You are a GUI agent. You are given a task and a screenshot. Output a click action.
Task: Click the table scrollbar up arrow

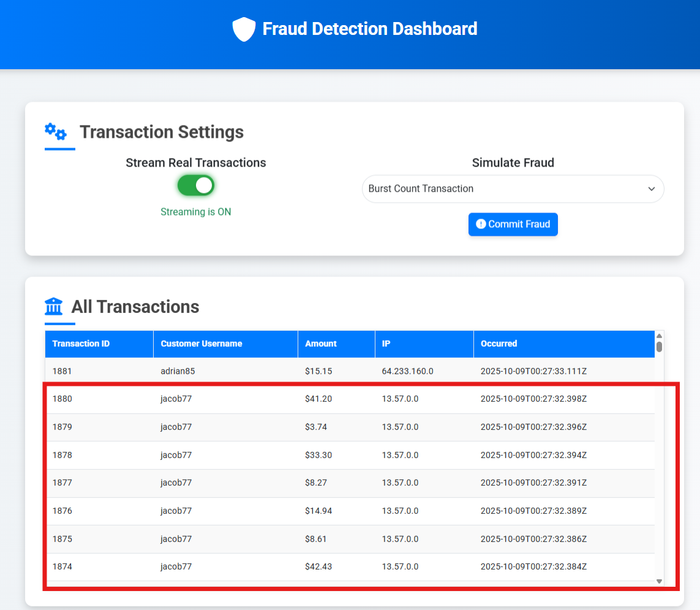click(x=660, y=336)
